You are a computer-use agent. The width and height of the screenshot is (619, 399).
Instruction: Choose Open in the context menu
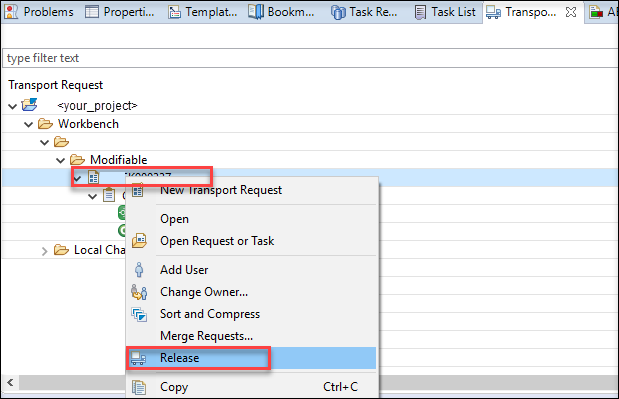point(251,219)
